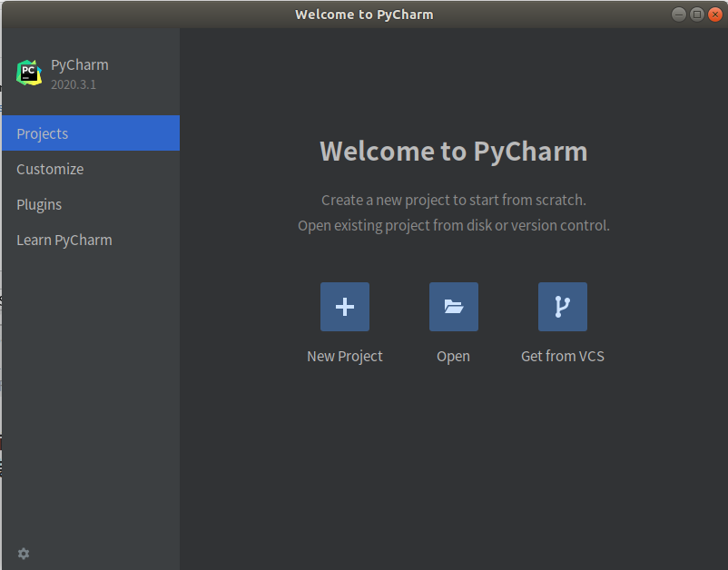
Task: Click the Get from VCS branch icon
Action: click(562, 307)
